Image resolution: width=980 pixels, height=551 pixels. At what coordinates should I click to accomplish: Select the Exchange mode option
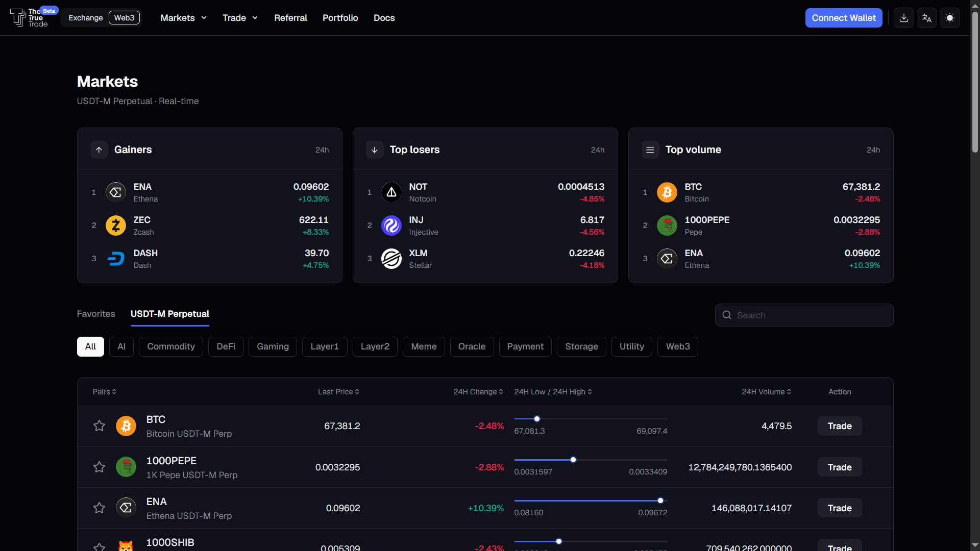click(x=86, y=18)
